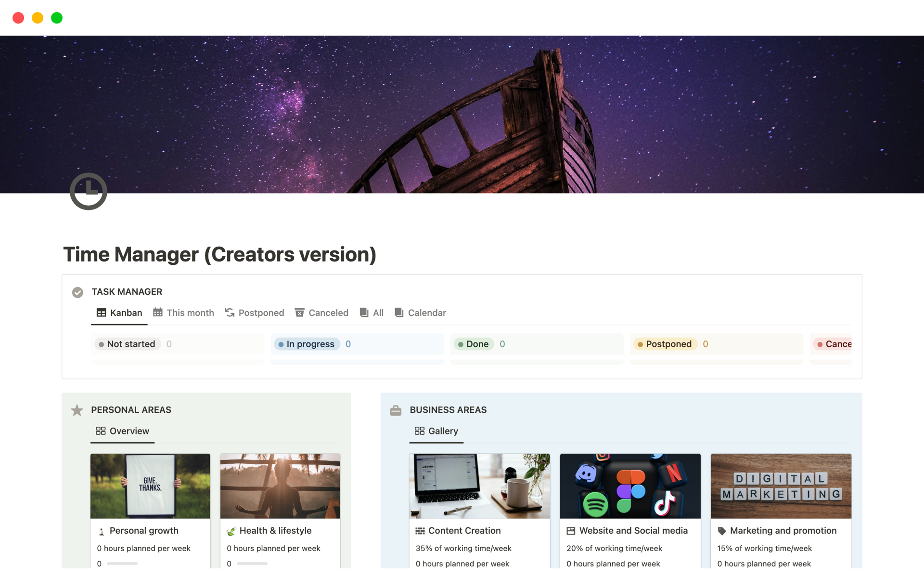The image size is (924, 578).
Task: Open the Personal growth card title
Action: pyautogui.click(x=144, y=530)
